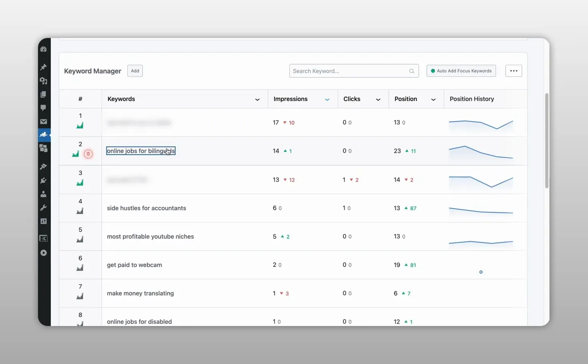Screen dimensions: 588x364
Task: Expand the Impressions column sort chevron
Action: (x=327, y=100)
